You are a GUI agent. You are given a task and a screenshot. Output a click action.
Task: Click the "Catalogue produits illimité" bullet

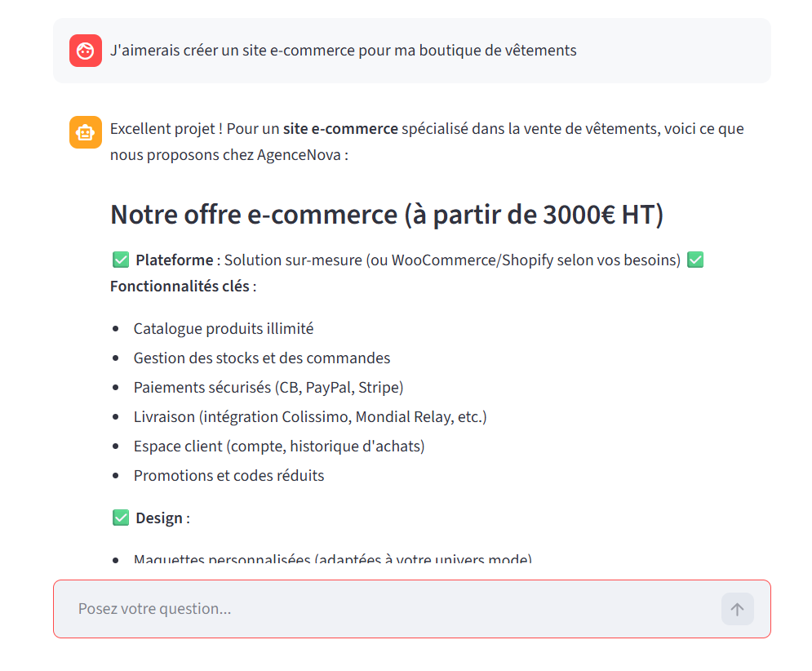(x=224, y=329)
